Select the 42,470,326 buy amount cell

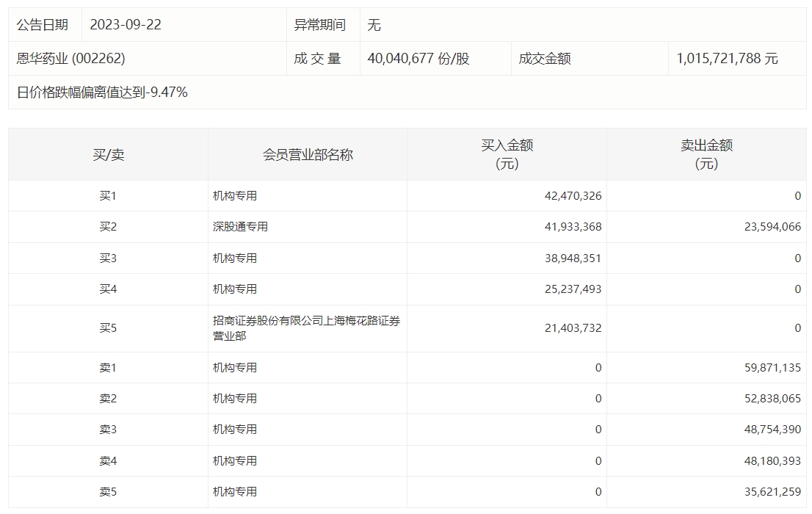[573, 196]
